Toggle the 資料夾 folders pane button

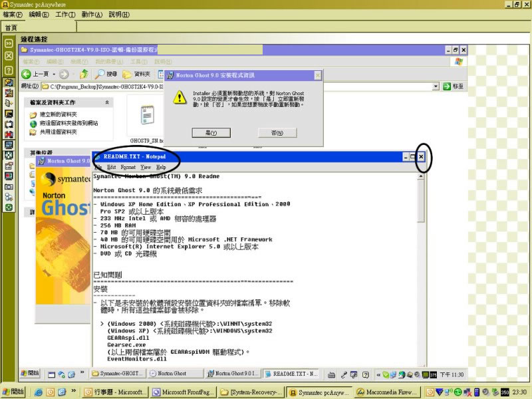[x=136, y=74]
